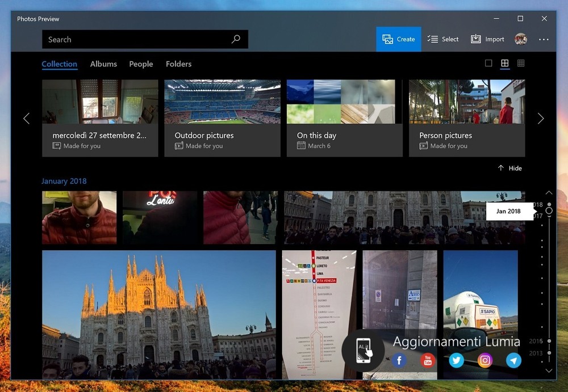The height and width of the screenshot is (392, 568).
Task: Open the metro line map photo
Action: [x=319, y=314]
